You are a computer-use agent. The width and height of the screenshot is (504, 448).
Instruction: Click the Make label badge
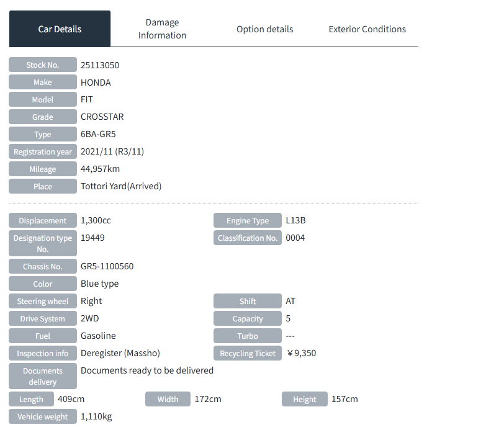click(x=43, y=83)
